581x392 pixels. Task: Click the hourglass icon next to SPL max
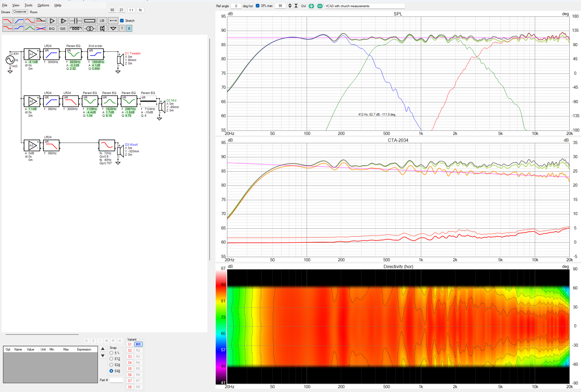coord(296,6)
